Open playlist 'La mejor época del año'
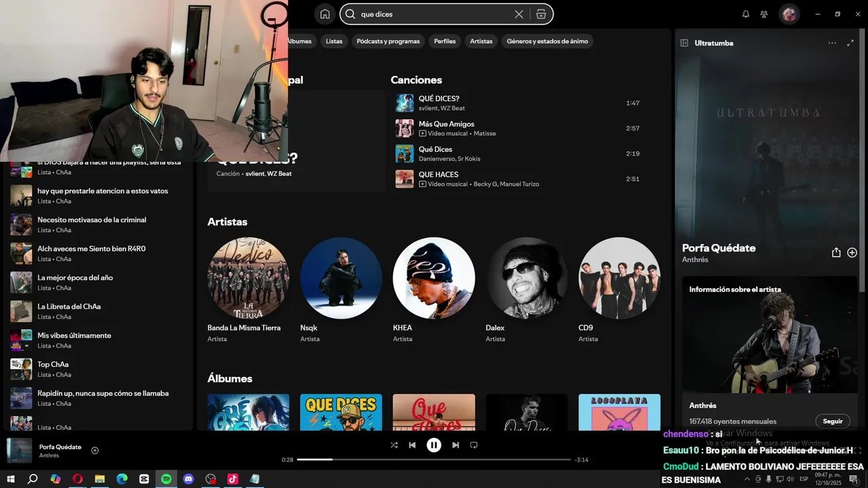Viewport: 868px width, 488px height. 98,283
